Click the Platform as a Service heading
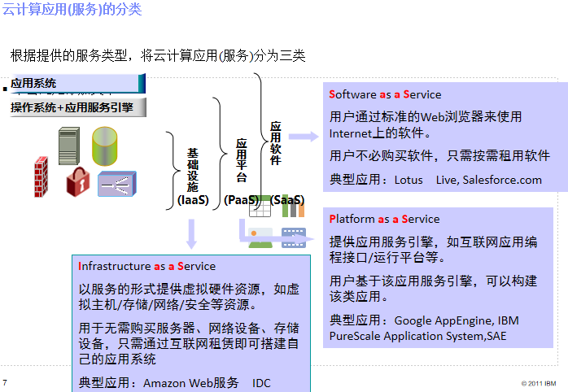568x392 pixels. click(x=384, y=219)
